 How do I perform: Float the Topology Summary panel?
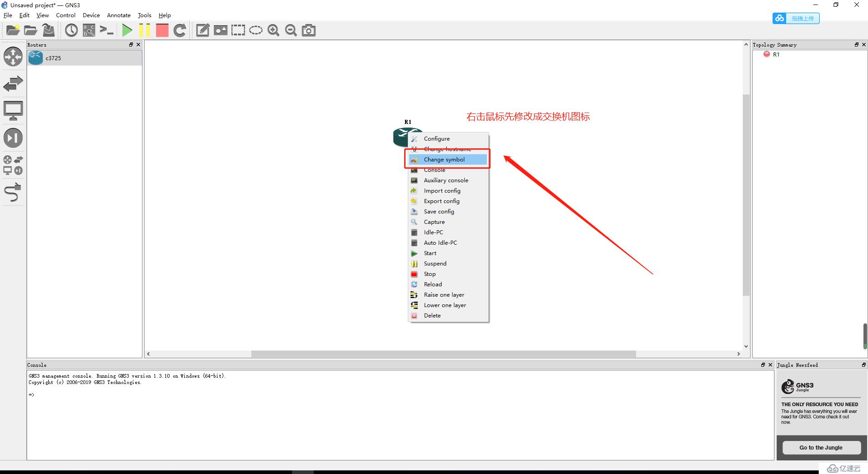coord(856,45)
